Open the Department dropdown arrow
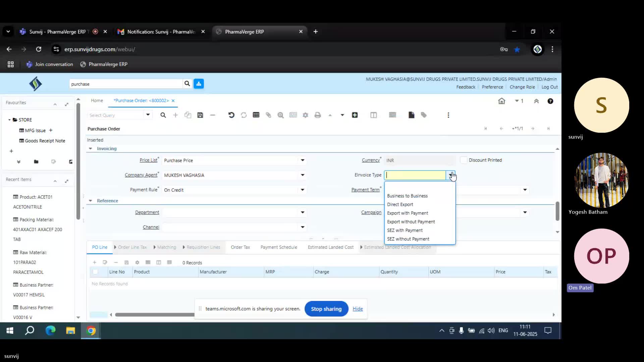Image resolution: width=644 pixels, height=362 pixels. coord(303,212)
